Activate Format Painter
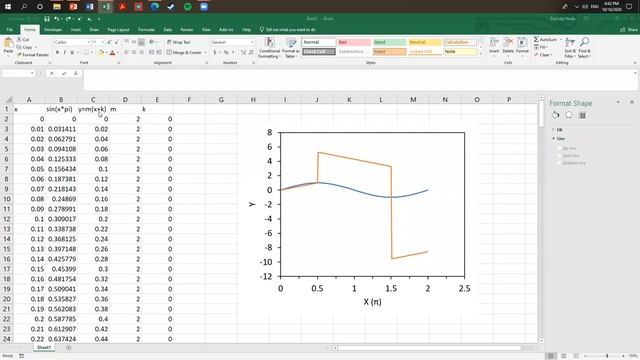 (x=33, y=55)
